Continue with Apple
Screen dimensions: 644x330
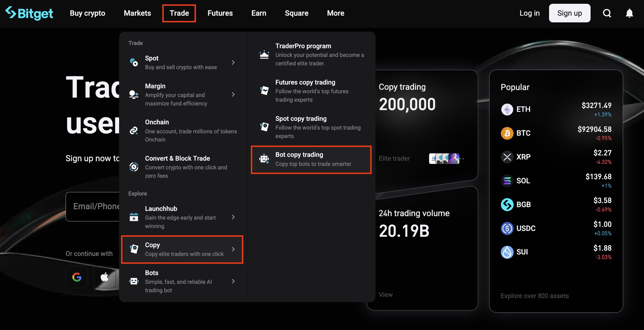105,277
